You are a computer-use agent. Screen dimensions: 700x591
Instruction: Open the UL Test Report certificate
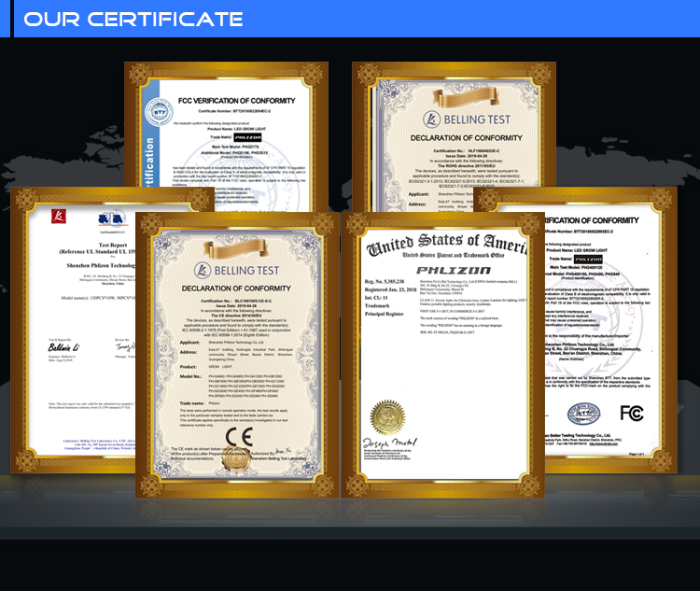click(74, 331)
